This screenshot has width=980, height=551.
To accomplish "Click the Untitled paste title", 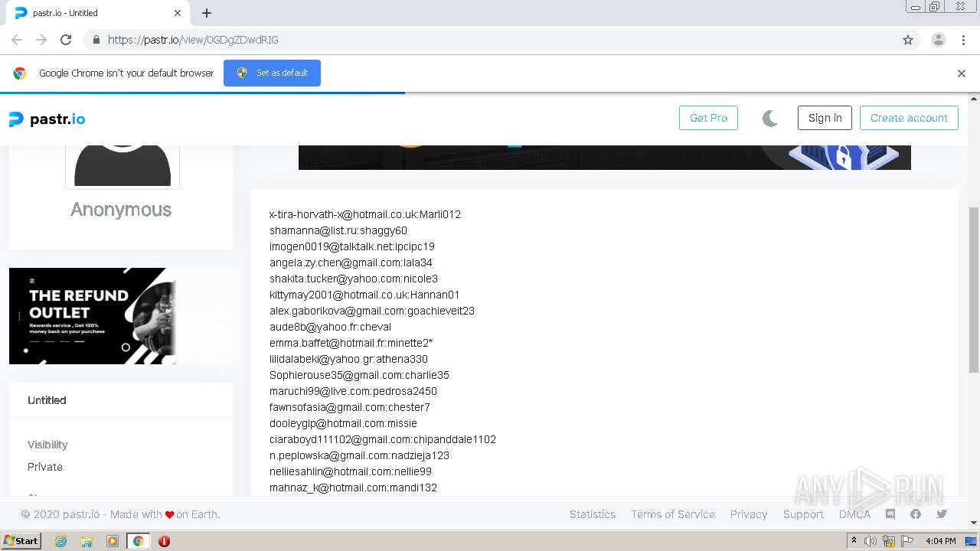I will (x=47, y=400).
